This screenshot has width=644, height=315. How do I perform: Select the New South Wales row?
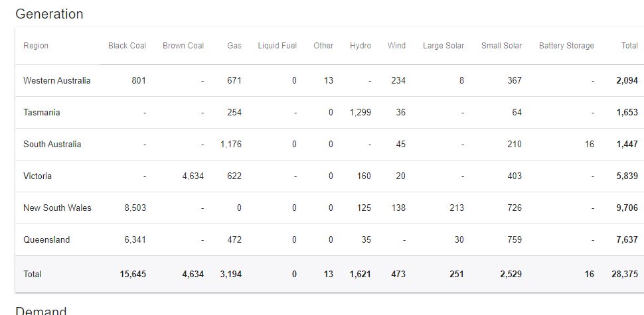click(329, 208)
